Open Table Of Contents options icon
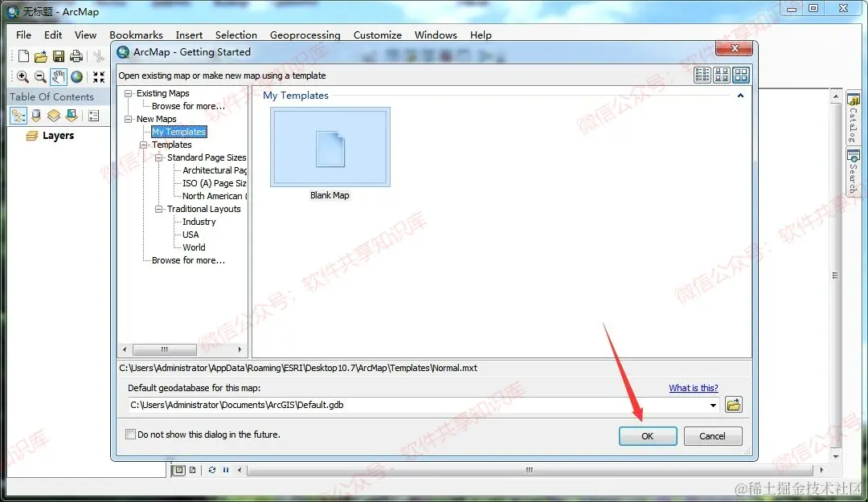 click(93, 116)
